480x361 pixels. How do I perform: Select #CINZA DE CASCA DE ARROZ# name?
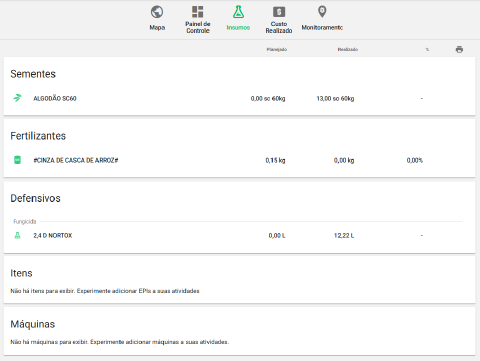click(x=76, y=160)
